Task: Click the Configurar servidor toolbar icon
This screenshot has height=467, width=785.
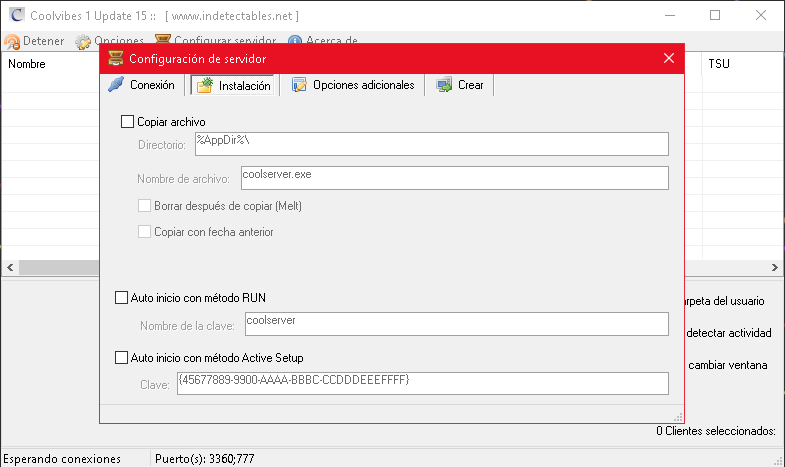Action: pos(162,41)
